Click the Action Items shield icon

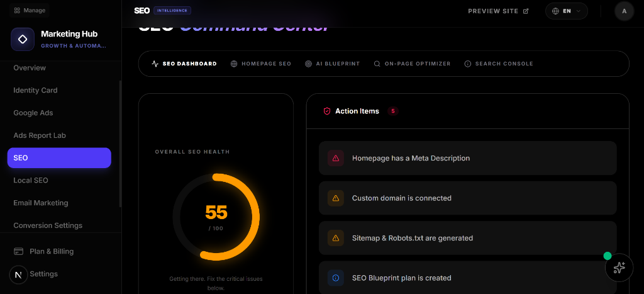click(327, 111)
